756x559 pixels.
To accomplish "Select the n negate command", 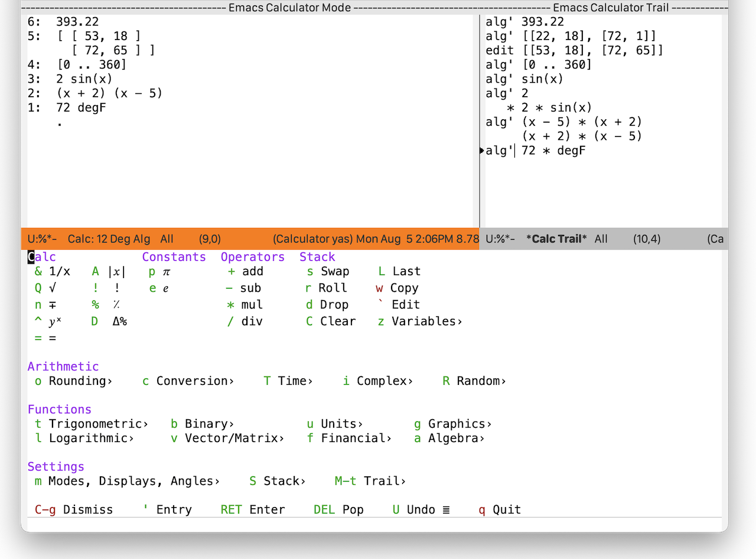I will (x=45, y=305).
